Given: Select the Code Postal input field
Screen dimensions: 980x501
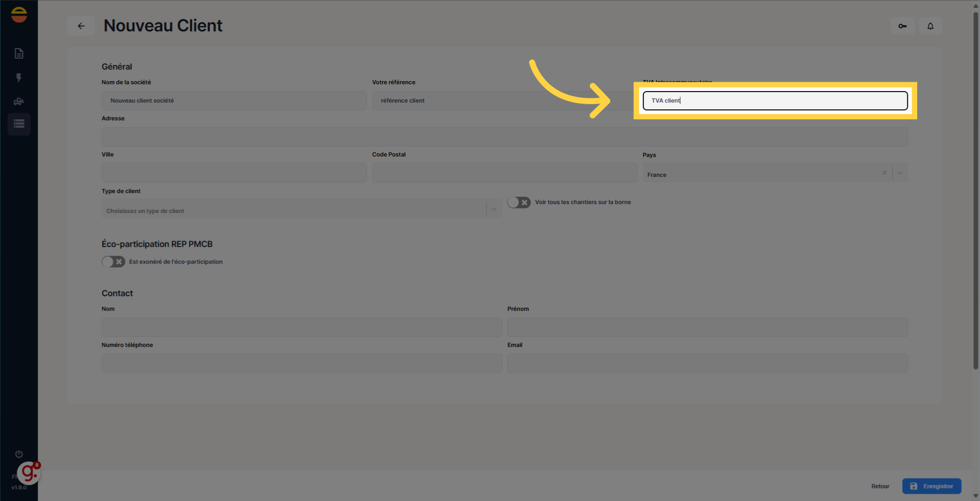Looking at the screenshot, I should point(504,173).
